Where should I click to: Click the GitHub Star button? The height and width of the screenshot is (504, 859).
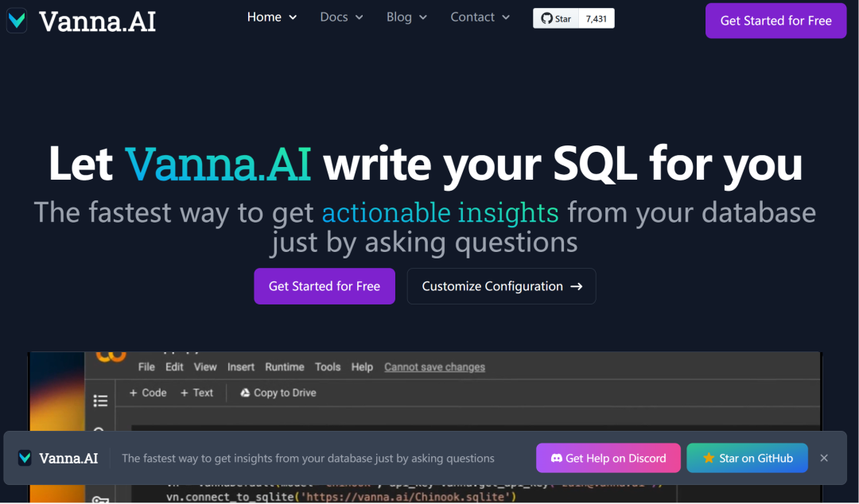pyautogui.click(x=556, y=18)
